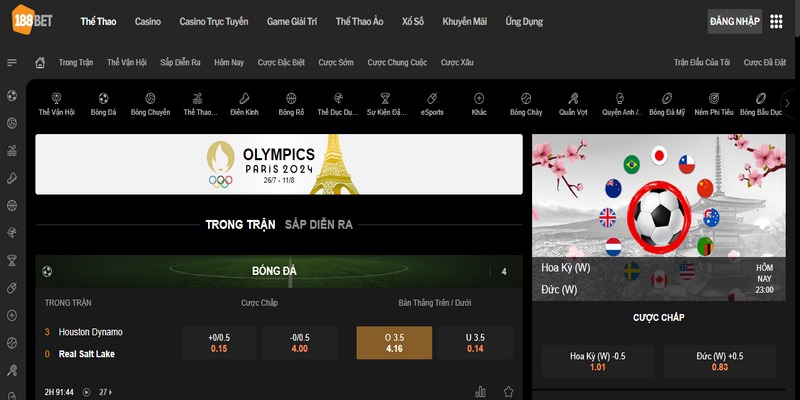Screen dimensions: 800x400
Task: Select Hoa Kỳ (W) -0.5 odds 1.01
Action: (597, 361)
